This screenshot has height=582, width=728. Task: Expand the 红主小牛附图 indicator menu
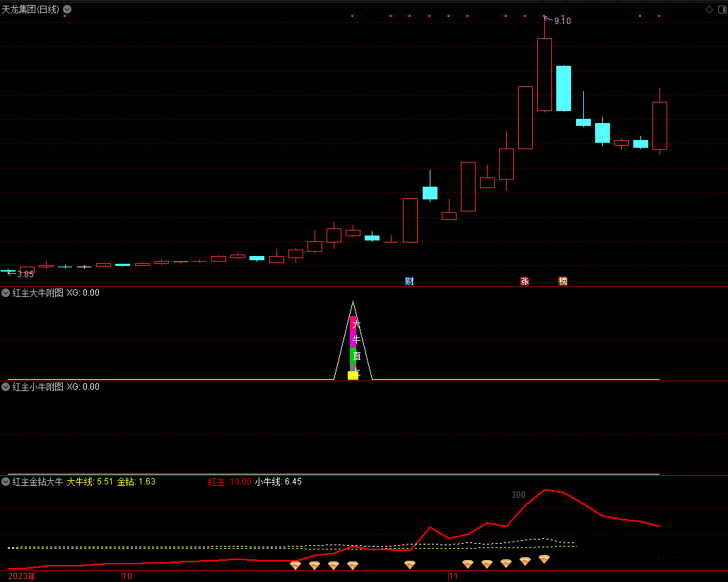tap(6, 387)
